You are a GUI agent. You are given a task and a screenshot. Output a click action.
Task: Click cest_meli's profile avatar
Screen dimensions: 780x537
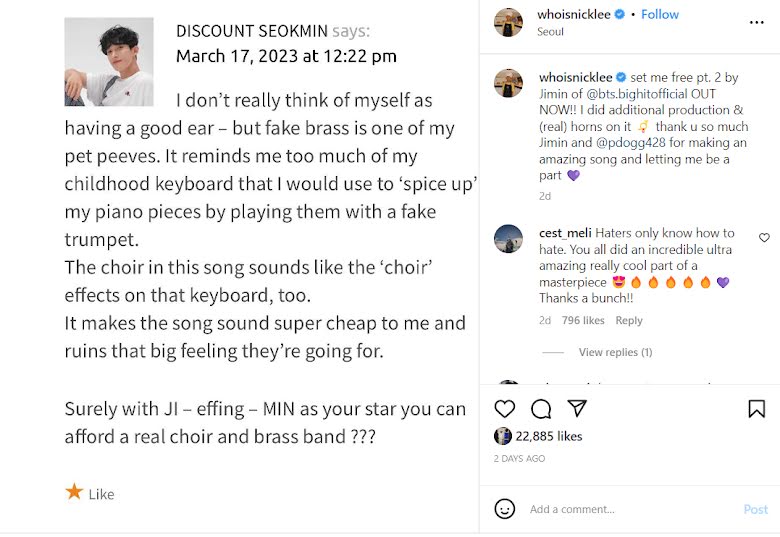tap(508, 239)
